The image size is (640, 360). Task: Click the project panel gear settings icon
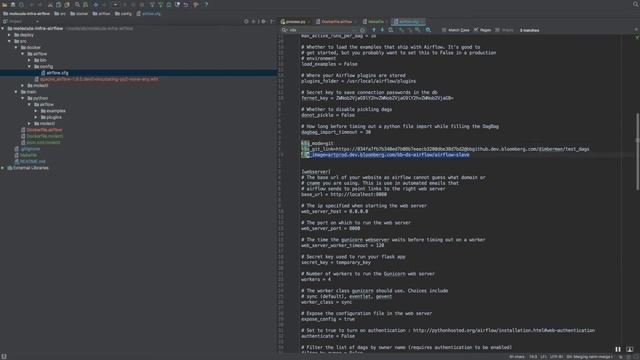coord(263,21)
